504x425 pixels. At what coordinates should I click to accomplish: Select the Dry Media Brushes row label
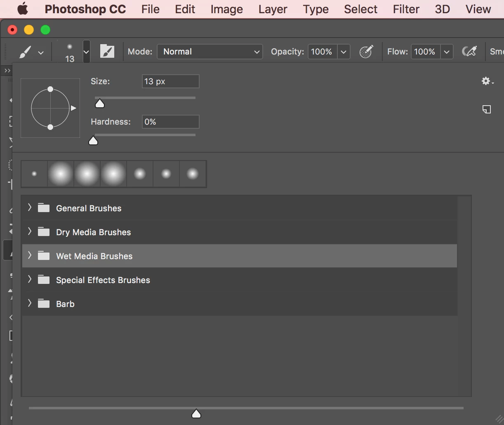tap(94, 232)
